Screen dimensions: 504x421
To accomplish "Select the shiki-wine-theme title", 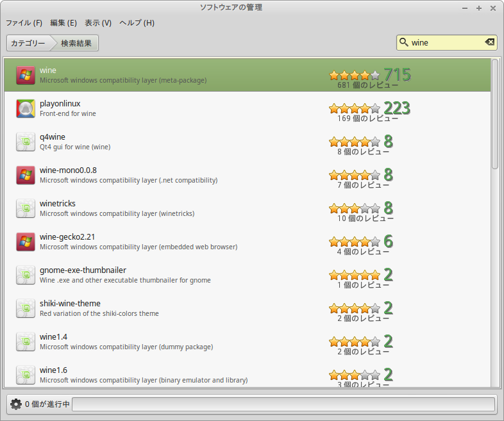I will pyautogui.click(x=70, y=304).
